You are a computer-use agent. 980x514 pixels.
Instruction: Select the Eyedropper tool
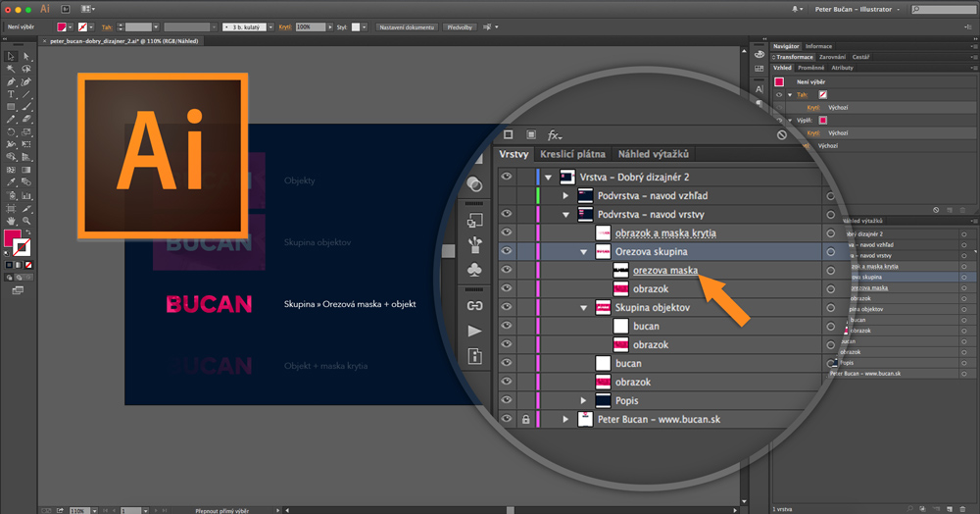tap(11, 182)
